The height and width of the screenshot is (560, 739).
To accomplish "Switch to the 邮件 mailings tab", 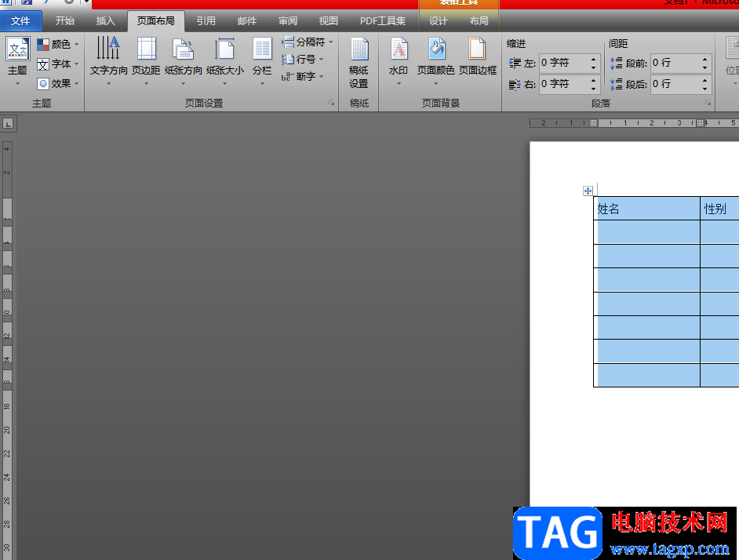I will tap(247, 21).
